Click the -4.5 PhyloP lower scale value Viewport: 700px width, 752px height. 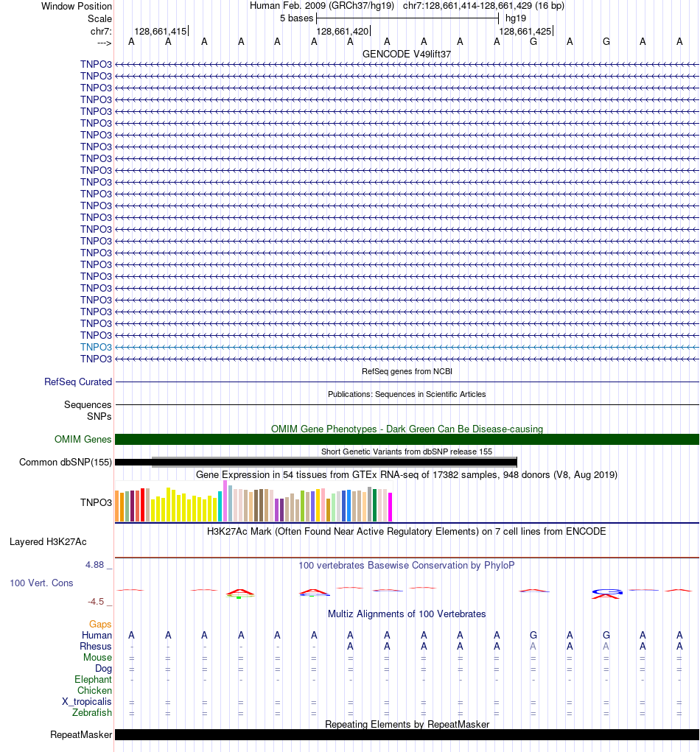(x=96, y=602)
